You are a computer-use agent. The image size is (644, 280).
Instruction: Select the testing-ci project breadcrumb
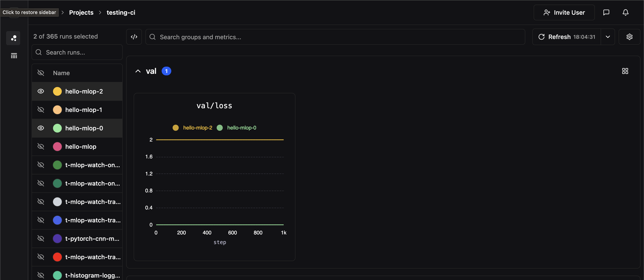coord(121,12)
